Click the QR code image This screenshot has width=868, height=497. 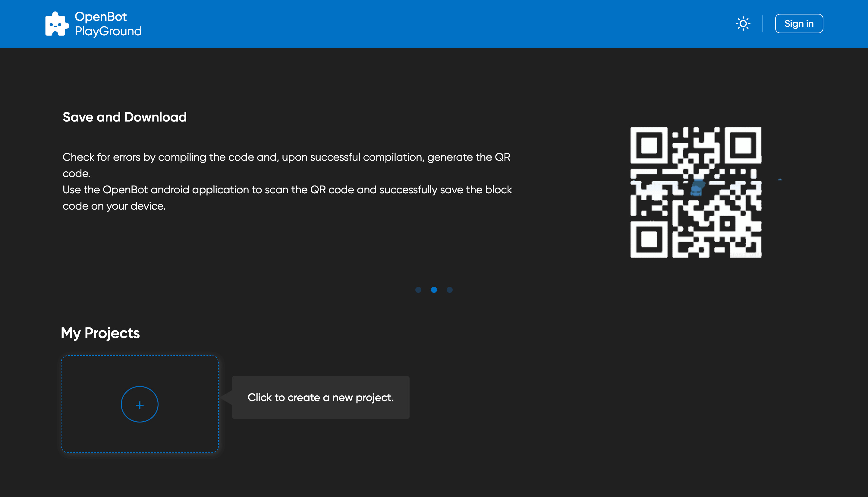coord(696,192)
